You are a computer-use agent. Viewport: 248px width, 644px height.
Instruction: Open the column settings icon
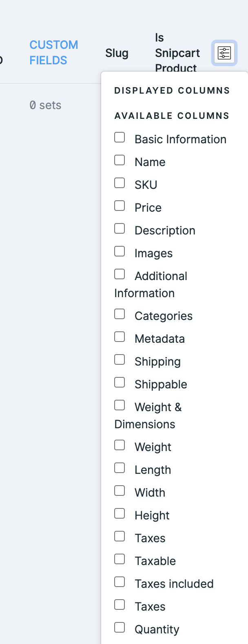pos(224,53)
